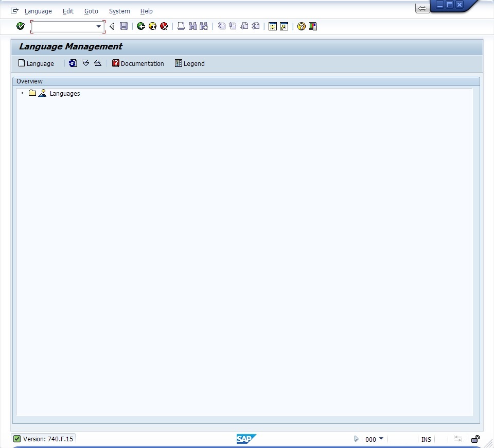Image resolution: width=494 pixels, height=448 pixels.
Task: Select the Languages folder icon
Action: pyautogui.click(x=32, y=93)
